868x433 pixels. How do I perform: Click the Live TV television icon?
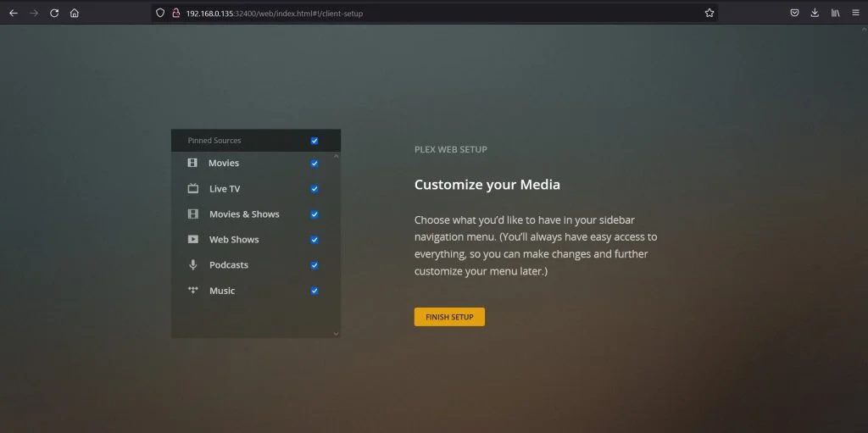(192, 189)
